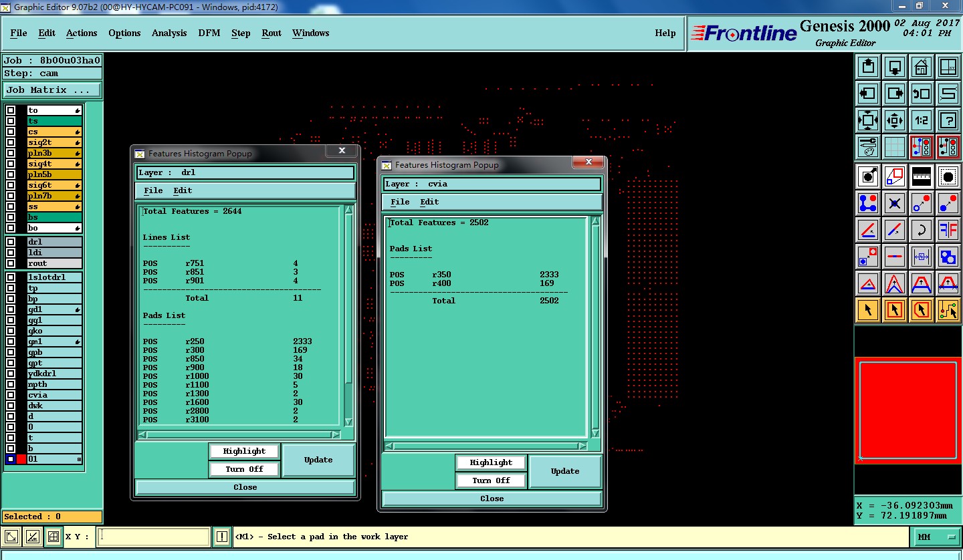Click Close in the drl histogram popup

click(x=245, y=487)
